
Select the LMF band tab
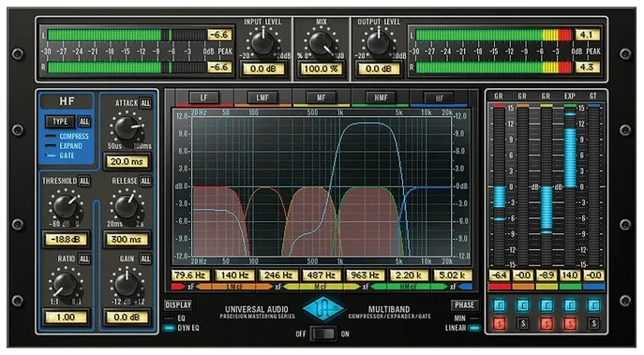tap(262, 97)
